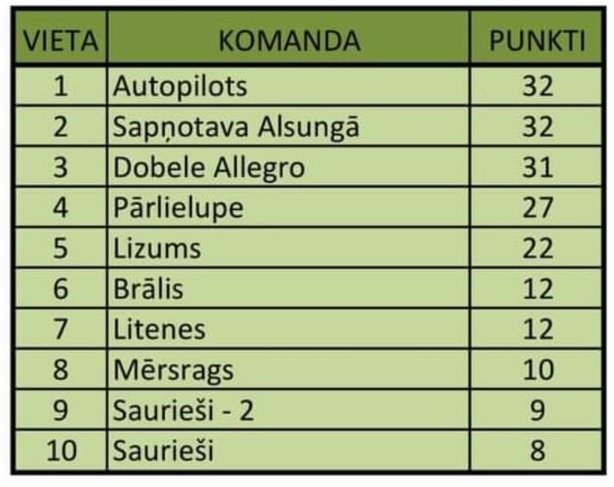Click the points value 27
Image resolution: width=614 pixels, height=487 pixels.
coord(536,207)
